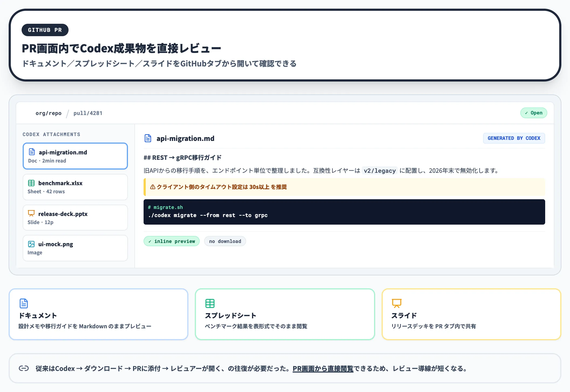Open the PR画面から直接閲覧 link
Screen dimensions: 570x392
pyautogui.click(x=323, y=368)
